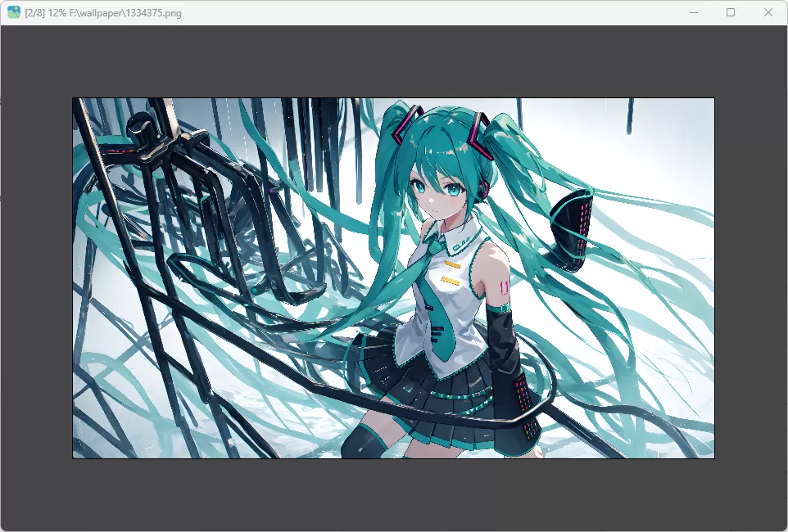Click the red tattoo on the character's shoulder
The width and height of the screenshot is (788, 532).
503,287
